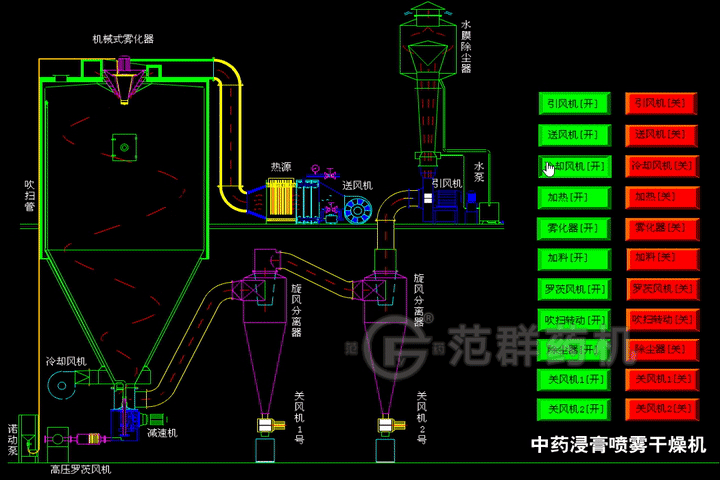720x480 pixels.
Task: Turn on the Roots blower with 罗茨风机[开]
Action: click(573, 289)
